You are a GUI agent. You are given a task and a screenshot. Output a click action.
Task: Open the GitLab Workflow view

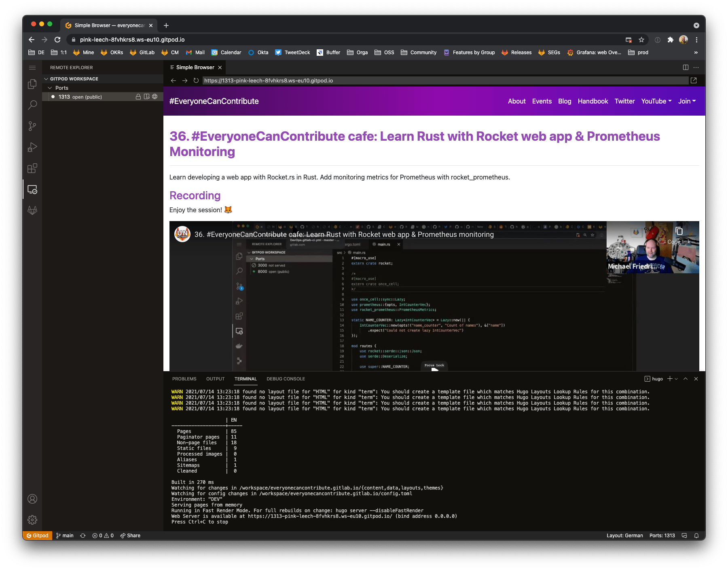32,210
